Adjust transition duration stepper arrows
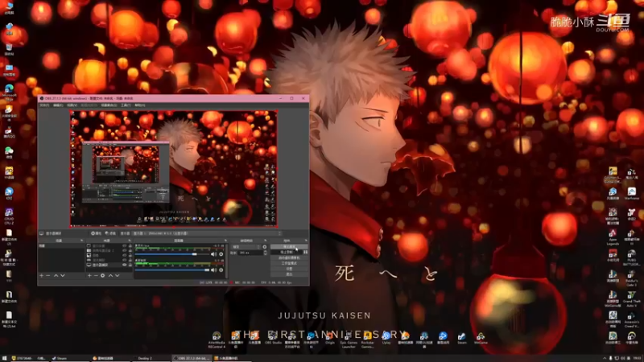Screen dimensions: 644x362 (x=266, y=253)
